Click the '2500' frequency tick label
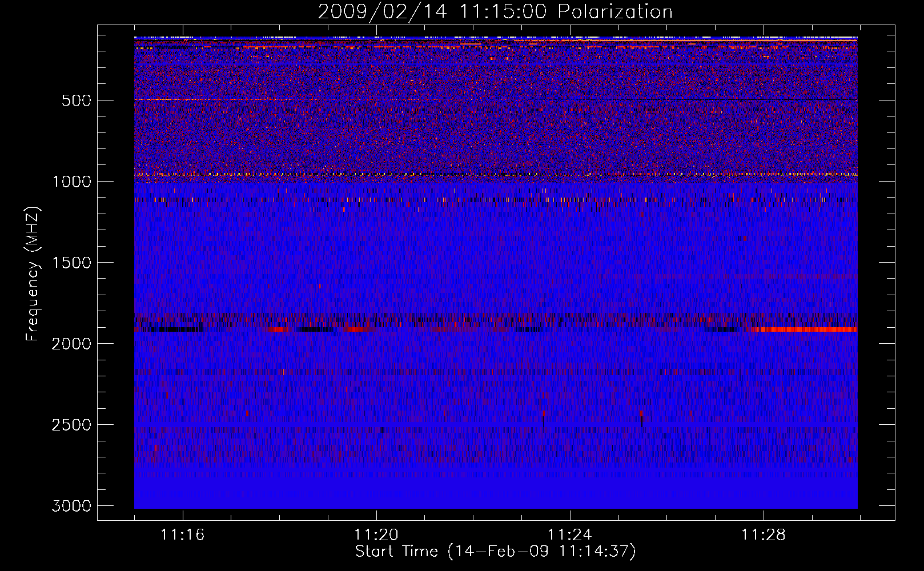The height and width of the screenshot is (571, 924). (x=71, y=425)
